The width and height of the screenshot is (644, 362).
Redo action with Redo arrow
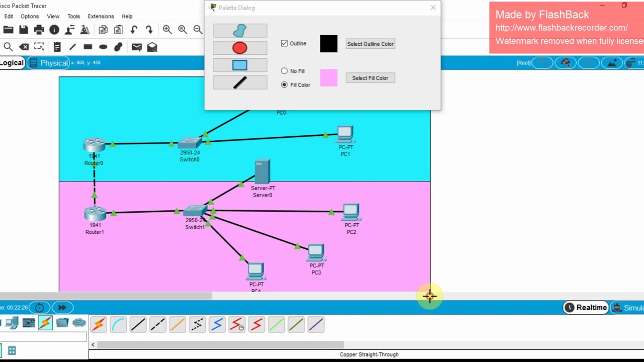(x=149, y=30)
